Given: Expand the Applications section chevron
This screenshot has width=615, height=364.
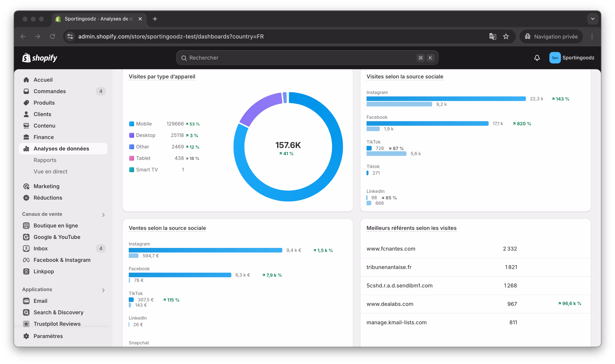Looking at the screenshot, I should 103,290.
